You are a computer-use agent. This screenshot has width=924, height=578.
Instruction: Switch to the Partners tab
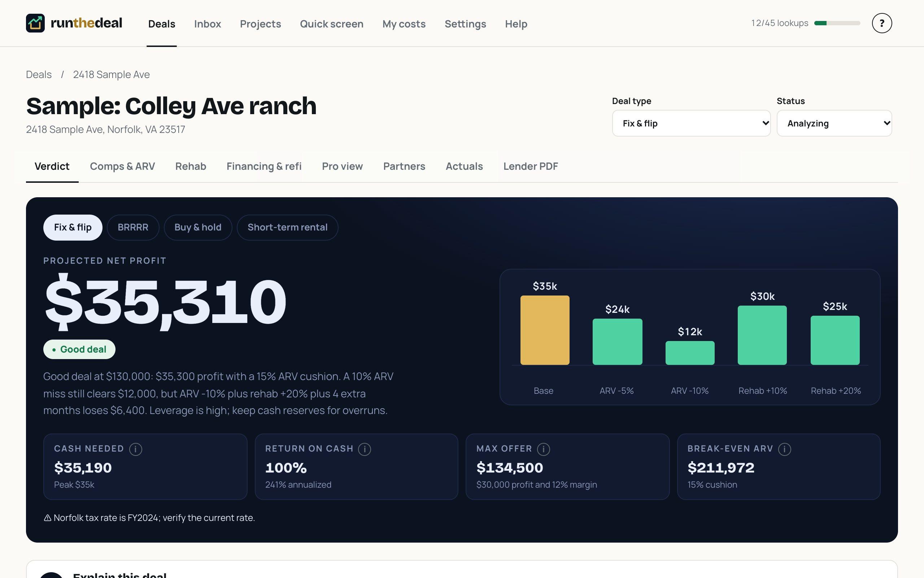404,166
